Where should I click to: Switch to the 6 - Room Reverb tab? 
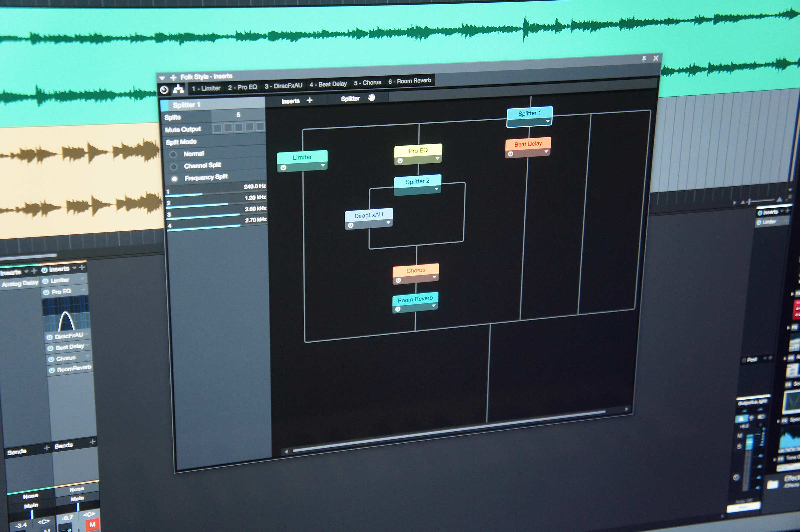[410, 81]
